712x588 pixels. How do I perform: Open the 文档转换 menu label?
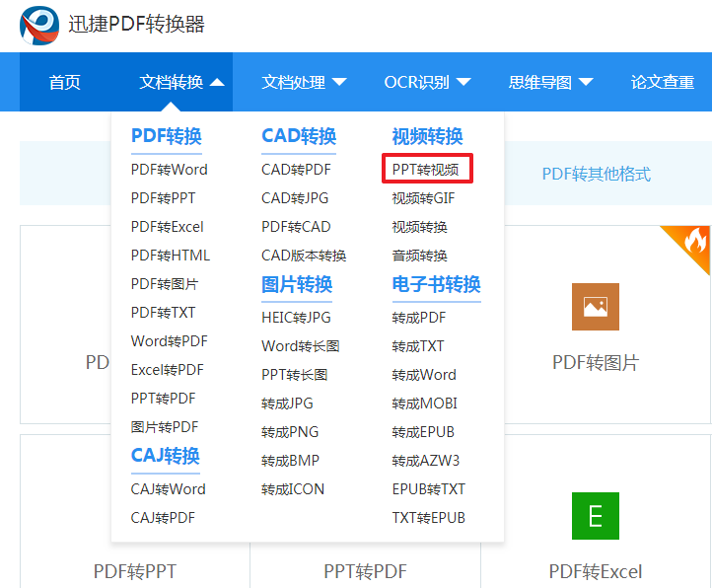click(172, 82)
